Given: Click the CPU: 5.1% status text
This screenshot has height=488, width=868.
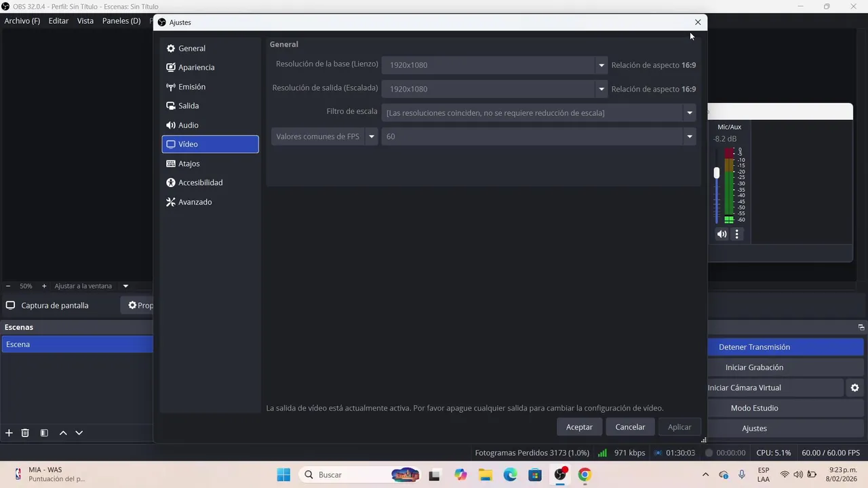Looking at the screenshot, I should (x=774, y=453).
